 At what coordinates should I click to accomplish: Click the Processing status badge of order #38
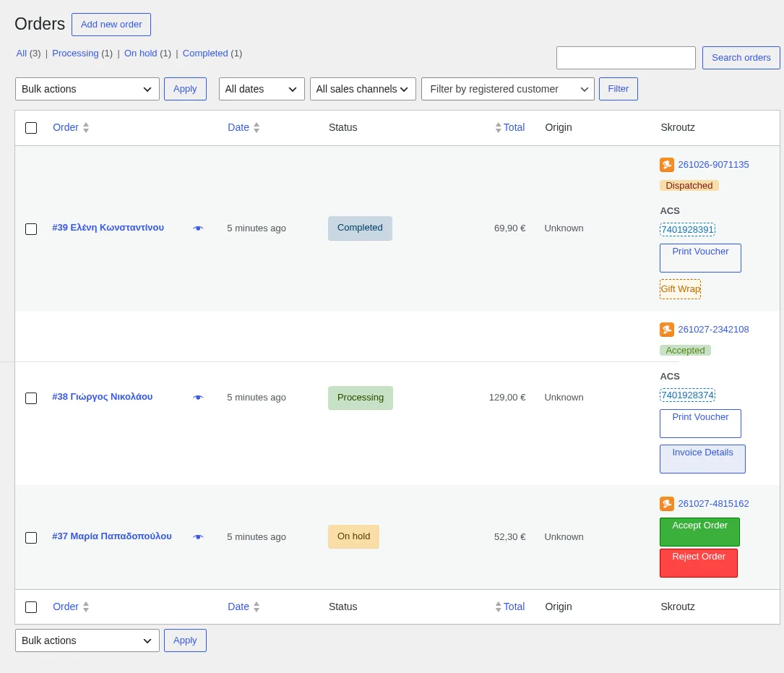(x=361, y=398)
